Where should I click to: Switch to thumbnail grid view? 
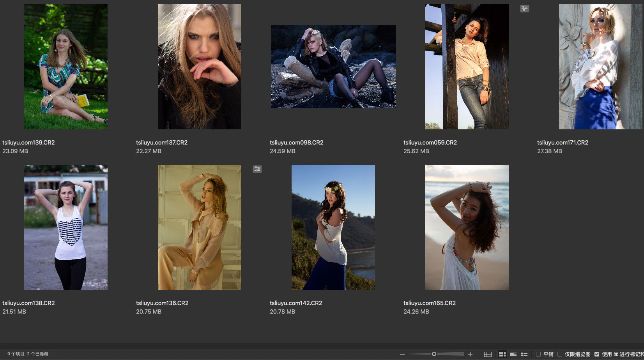click(x=502, y=354)
